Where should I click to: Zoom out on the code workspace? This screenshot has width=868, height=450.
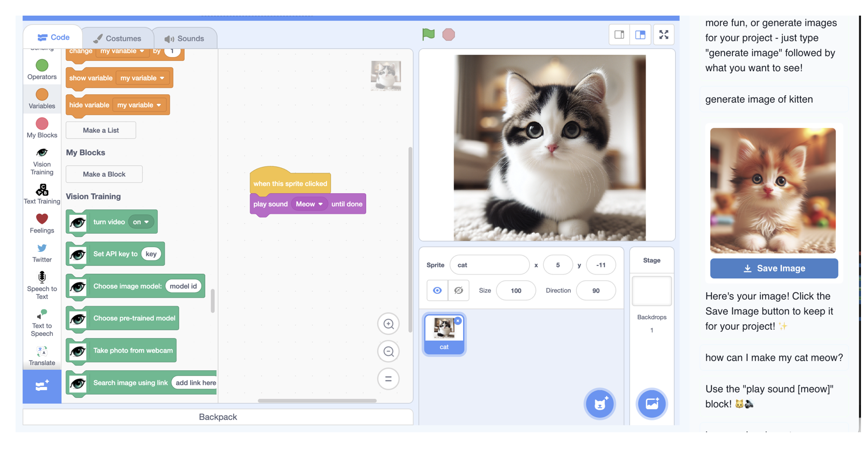click(x=388, y=351)
